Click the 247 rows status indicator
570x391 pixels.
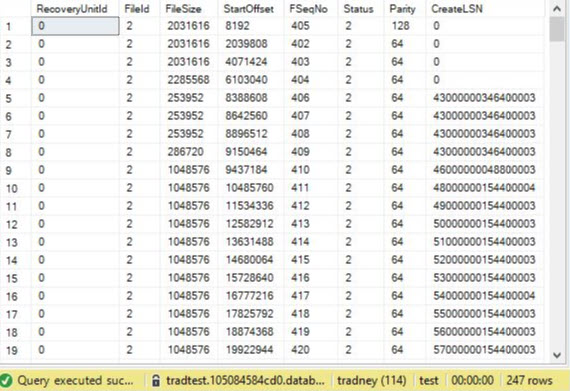(530, 380)
